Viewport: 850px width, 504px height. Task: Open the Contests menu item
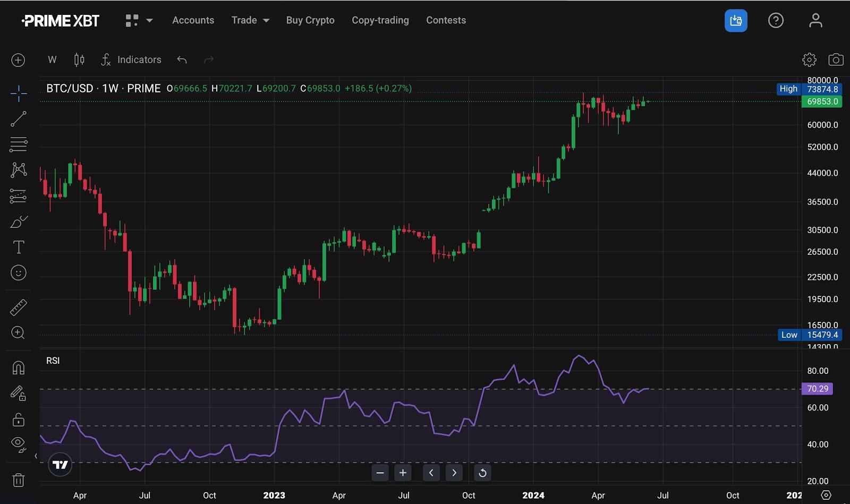[x=446, y=20]
